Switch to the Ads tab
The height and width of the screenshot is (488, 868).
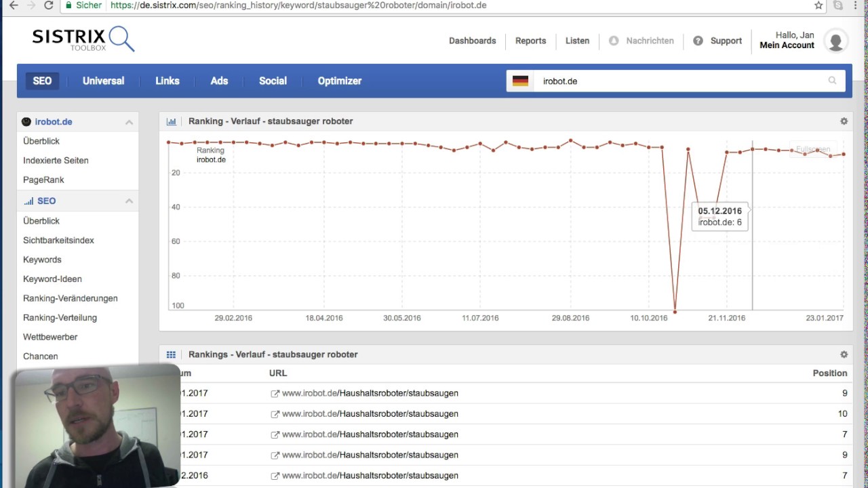click(219, 81)
